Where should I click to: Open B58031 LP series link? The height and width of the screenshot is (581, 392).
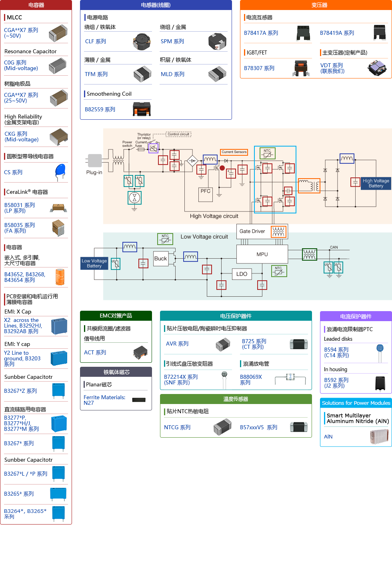pos(20,208)
